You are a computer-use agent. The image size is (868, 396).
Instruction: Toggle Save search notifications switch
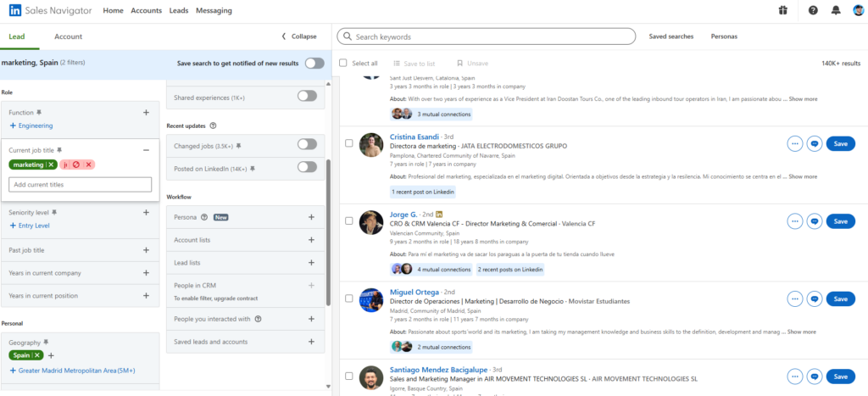click(314, 63)
